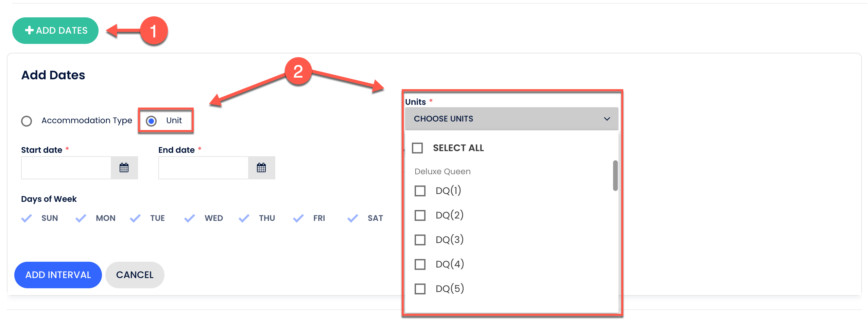Check the DQ(3) unit checkbox
Screen dimensions: 868x324
[420, 239]
